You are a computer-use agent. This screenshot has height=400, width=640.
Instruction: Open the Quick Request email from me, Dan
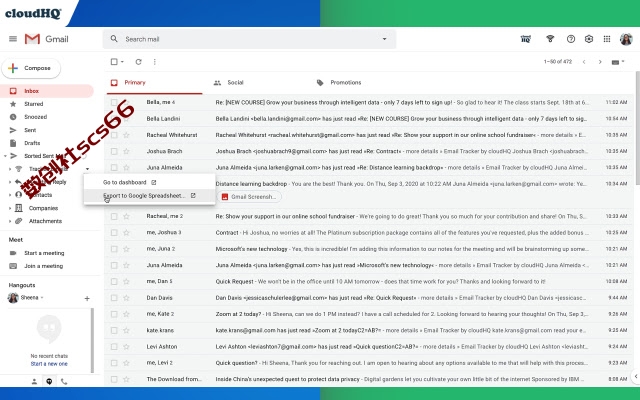[369, 281]
